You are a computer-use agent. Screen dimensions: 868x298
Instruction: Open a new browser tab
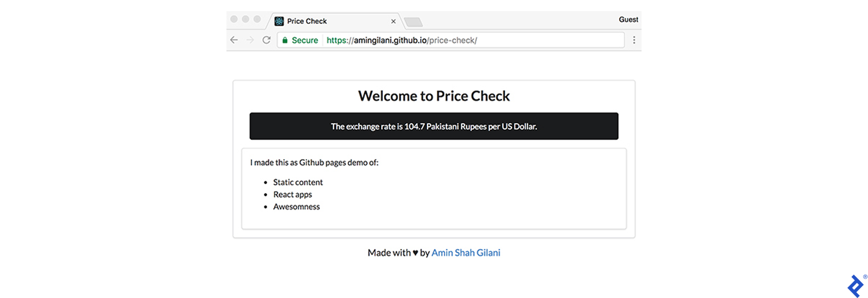(413, 22)
